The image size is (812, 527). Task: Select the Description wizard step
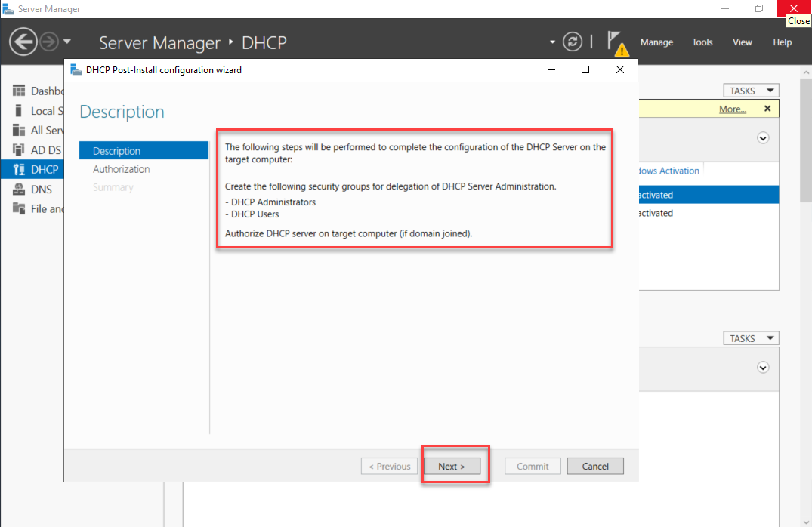pos(144,151)
